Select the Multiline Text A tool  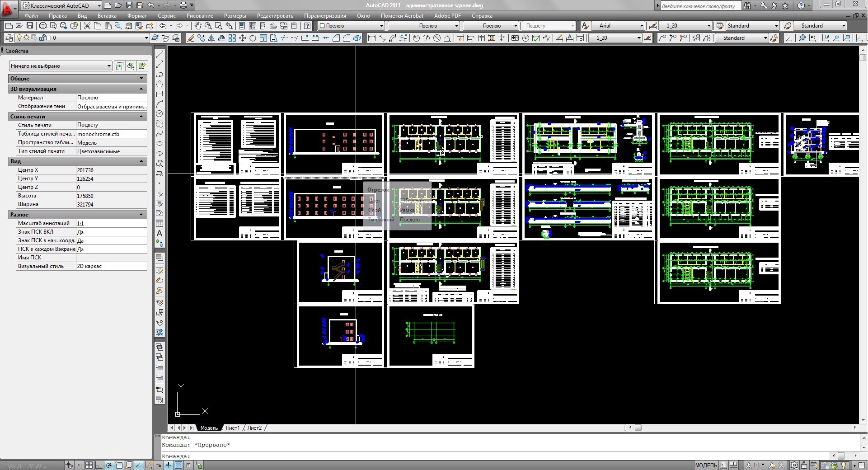pos(160,233)
